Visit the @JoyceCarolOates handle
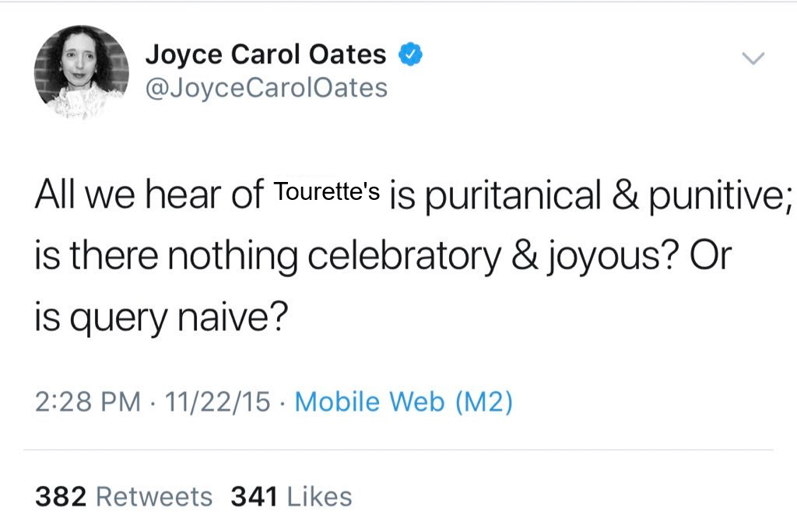797x532 pixels. [x=265, y=88]
